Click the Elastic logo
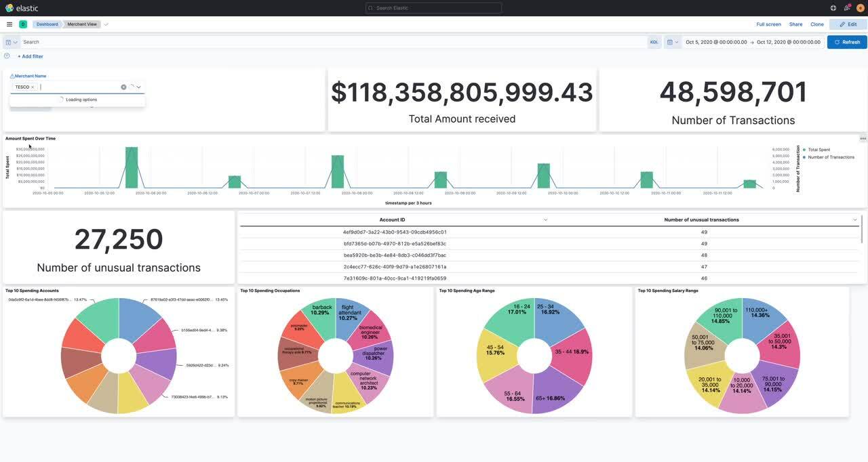The height and width of the screenshot is (462, 868). (22, 8)
